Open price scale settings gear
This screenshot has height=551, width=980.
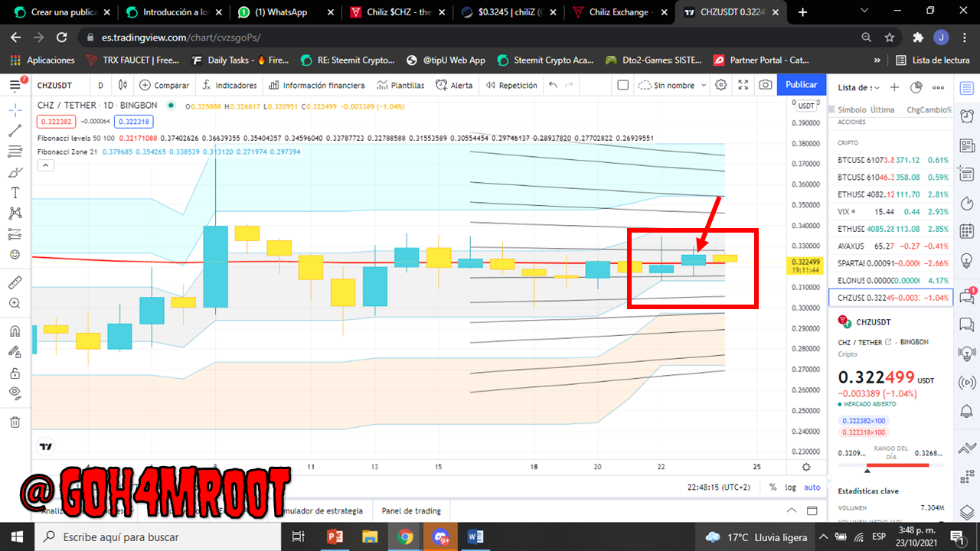click(x=805, y=467)
